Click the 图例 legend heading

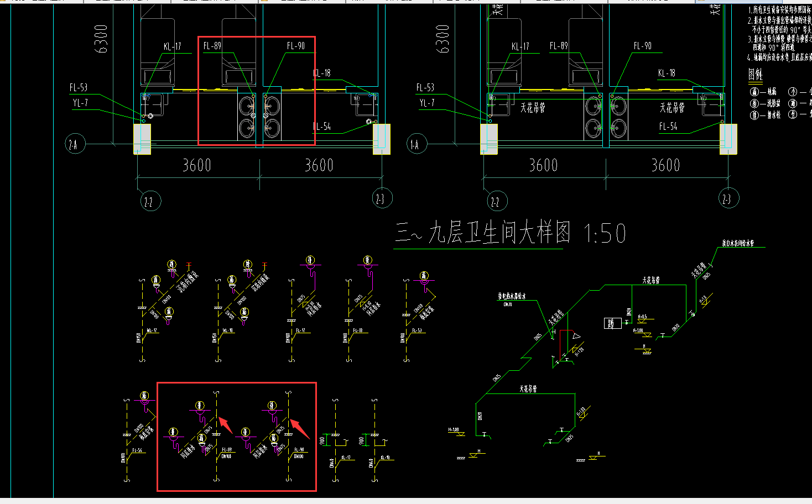click(x=755, y=74)
